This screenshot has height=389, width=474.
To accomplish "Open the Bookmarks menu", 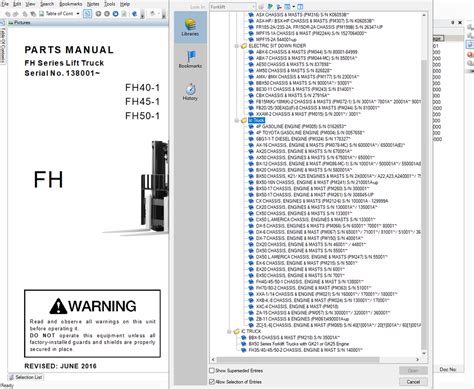I will pyautogui.click(x=71, y=4).
